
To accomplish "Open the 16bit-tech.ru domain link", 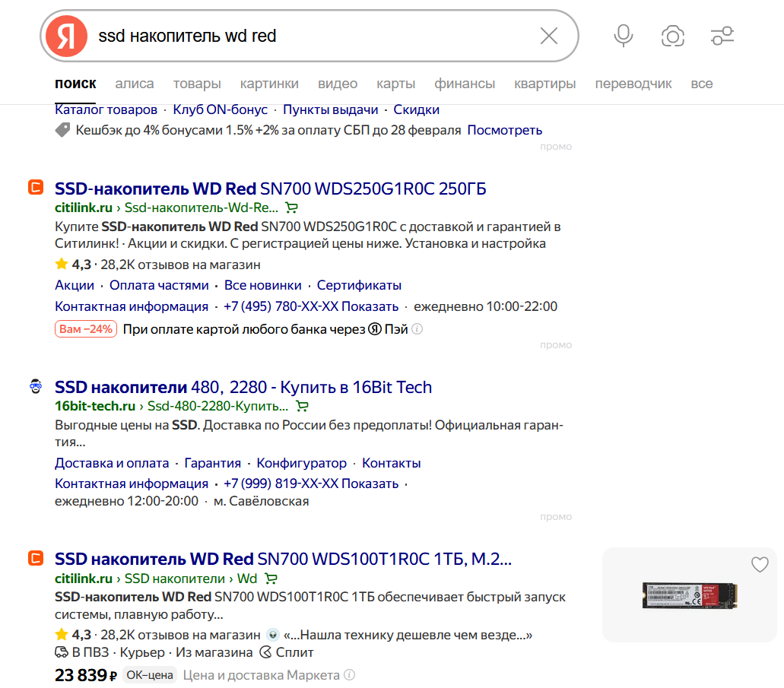I will [95, 406].
